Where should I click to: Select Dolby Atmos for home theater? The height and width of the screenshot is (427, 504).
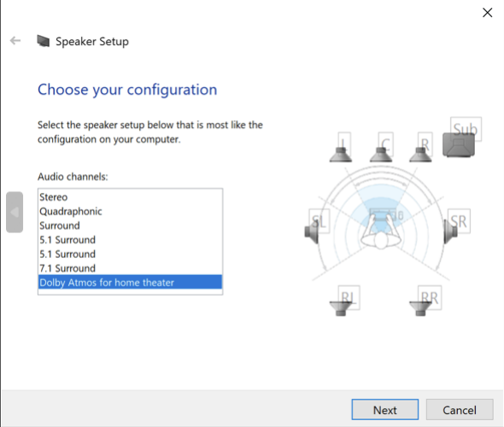tap(130, 282)
